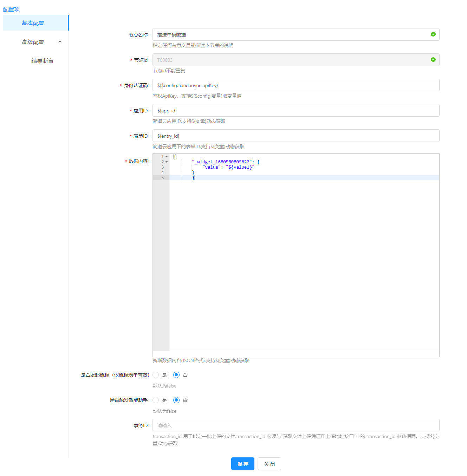Fold line 2 in the code editor gutter
The width and height of the screenshot is (467, 476).
pyautogui.click(x=167, y=162)
